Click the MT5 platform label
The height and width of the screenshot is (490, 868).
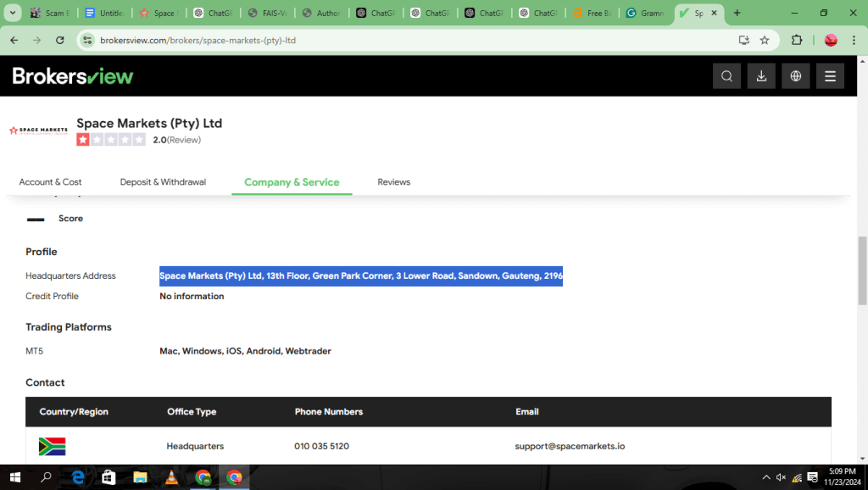[x=34, y=351]
